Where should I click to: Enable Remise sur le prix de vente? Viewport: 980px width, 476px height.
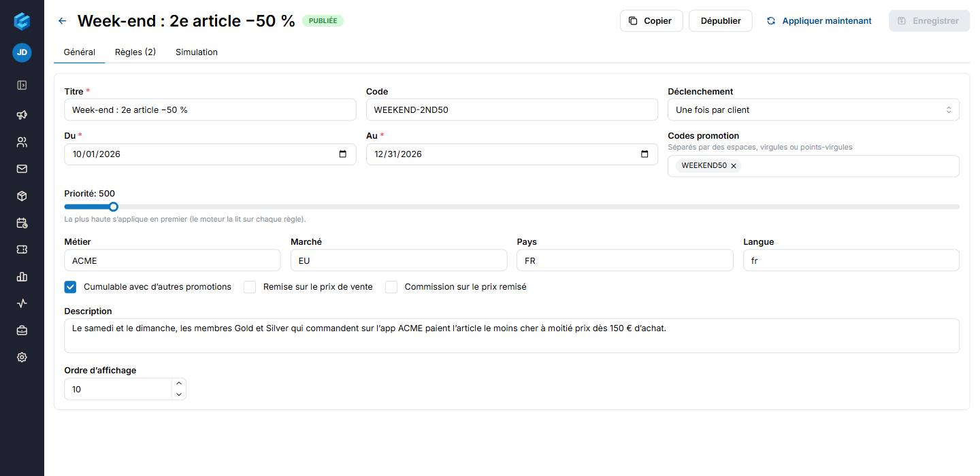(x=250, y=287)
